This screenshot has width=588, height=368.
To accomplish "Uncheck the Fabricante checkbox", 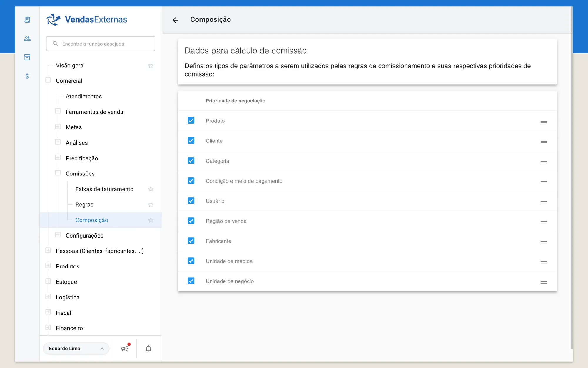I will point(191,241).
